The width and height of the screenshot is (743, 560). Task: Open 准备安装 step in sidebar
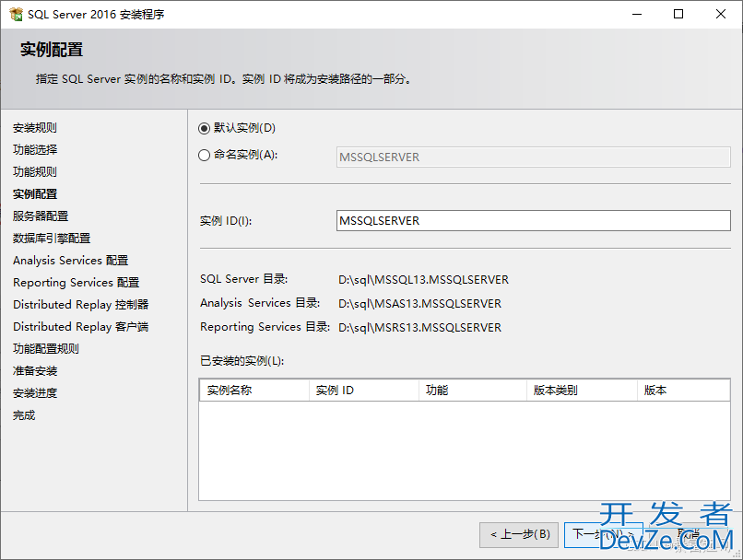coord(35,370)
